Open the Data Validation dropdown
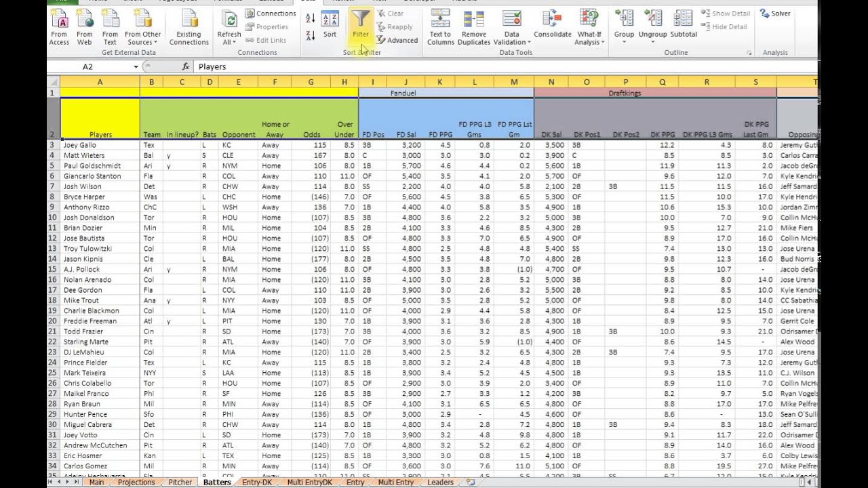 pyautogui.click(x=512, y=28)
